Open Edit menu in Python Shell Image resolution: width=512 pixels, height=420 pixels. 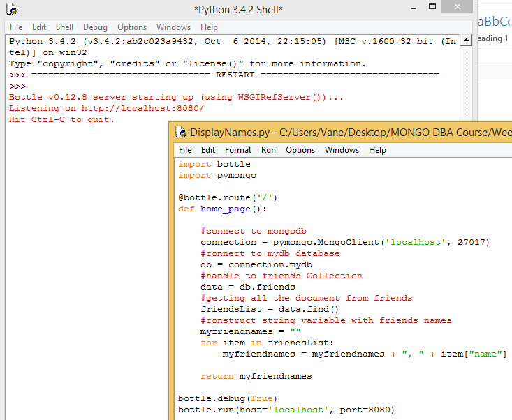[x=39, y=27]
